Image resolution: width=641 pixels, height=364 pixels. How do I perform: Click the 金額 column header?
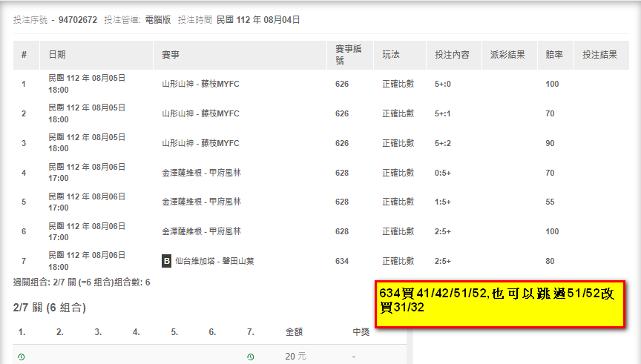[x=294, y=332]
